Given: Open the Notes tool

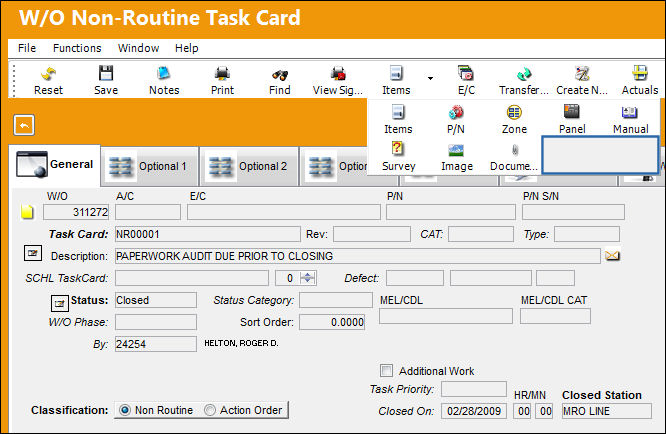Looking at the screenshot, I should coord(164,81).
